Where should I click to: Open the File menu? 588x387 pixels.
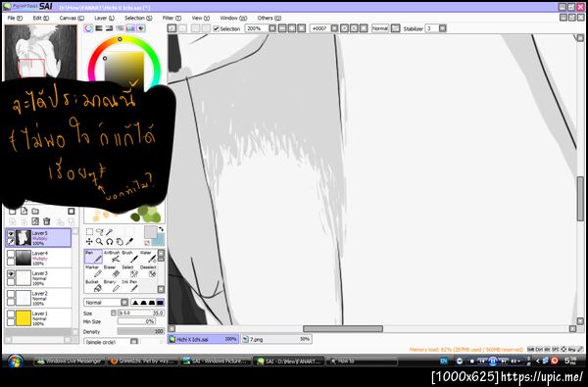(x=15, y=18)
